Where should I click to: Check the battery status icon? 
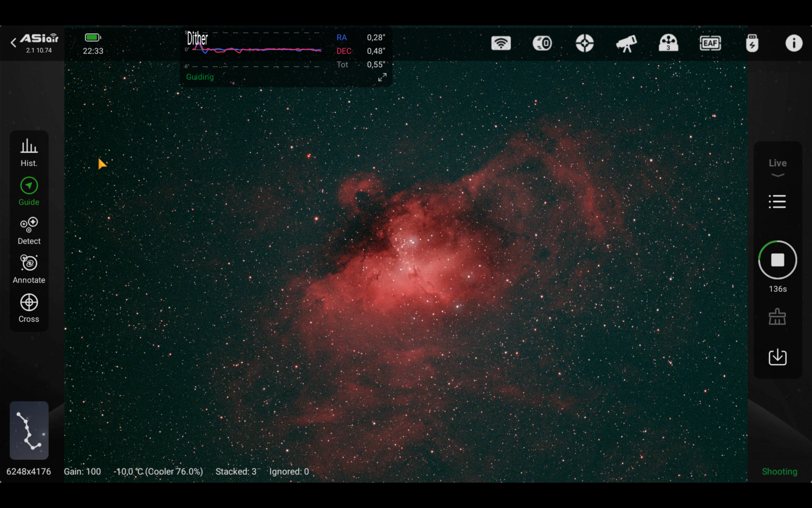[93, 37]
